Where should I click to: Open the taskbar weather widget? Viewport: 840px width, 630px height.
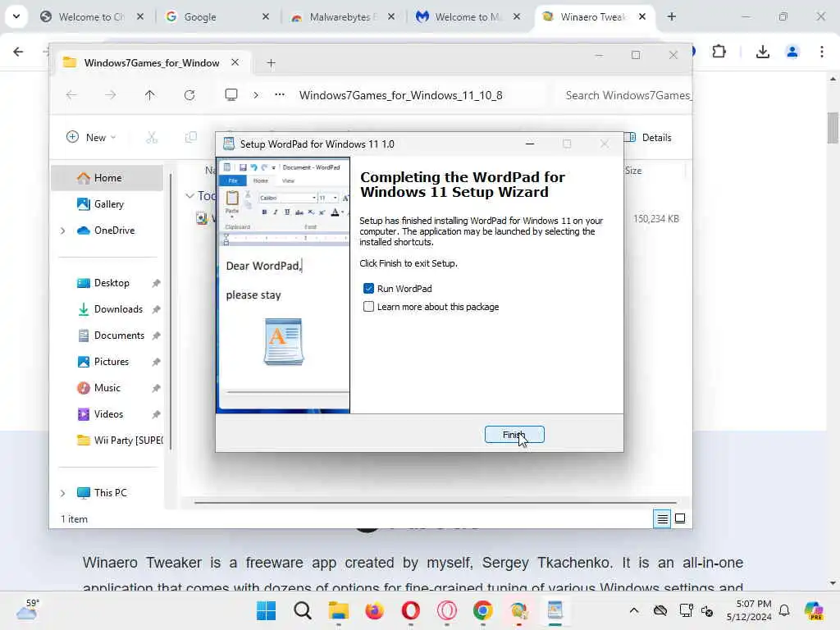27,609
